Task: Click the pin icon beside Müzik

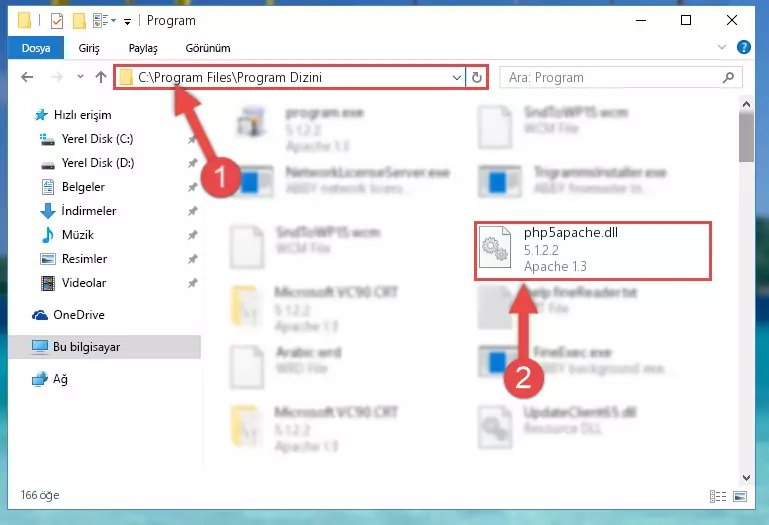Action: 192,235
